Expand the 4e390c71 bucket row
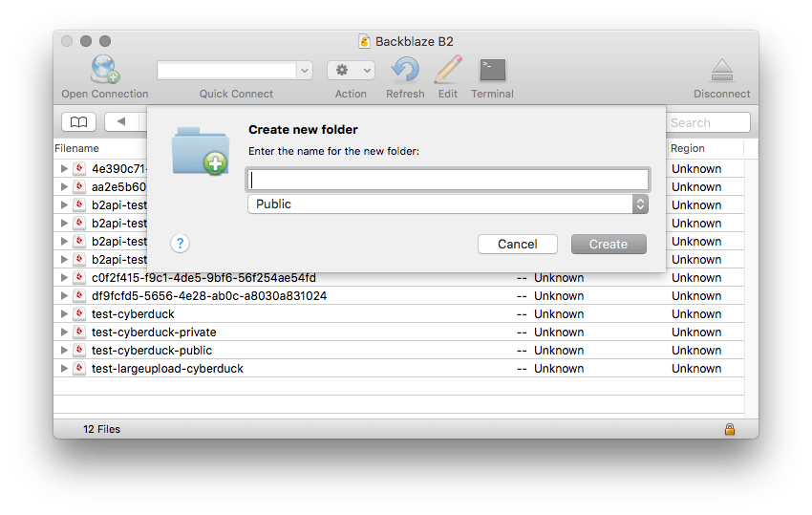The height and width of the screenshot is (515, 812). [x=64, y=168]
